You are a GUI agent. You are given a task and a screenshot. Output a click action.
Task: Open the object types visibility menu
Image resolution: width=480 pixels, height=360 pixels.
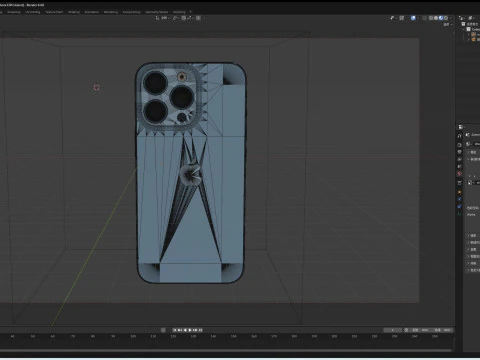pyautogui.click(x=393, y=18)
